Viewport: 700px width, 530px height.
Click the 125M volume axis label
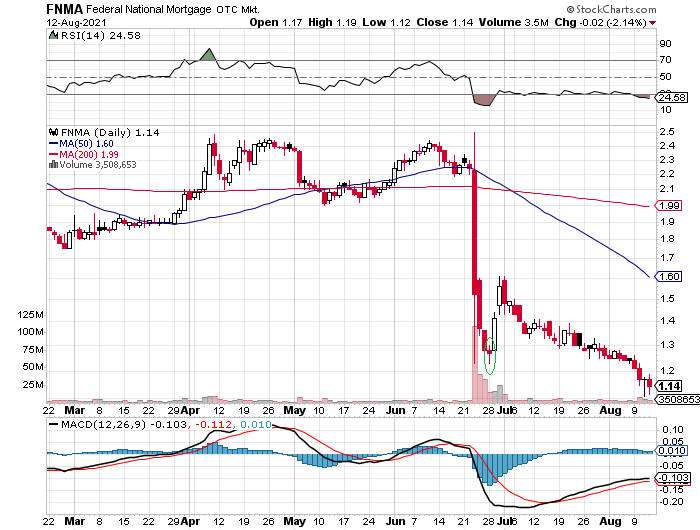click(30, 315)
